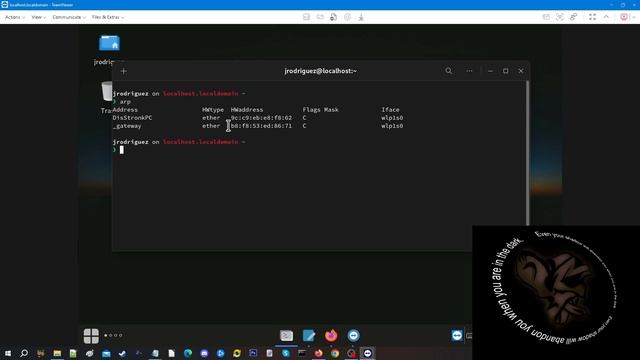Toggle TeamViewer full screen mode
Screen dimensions: 640x360
[593, 17]
